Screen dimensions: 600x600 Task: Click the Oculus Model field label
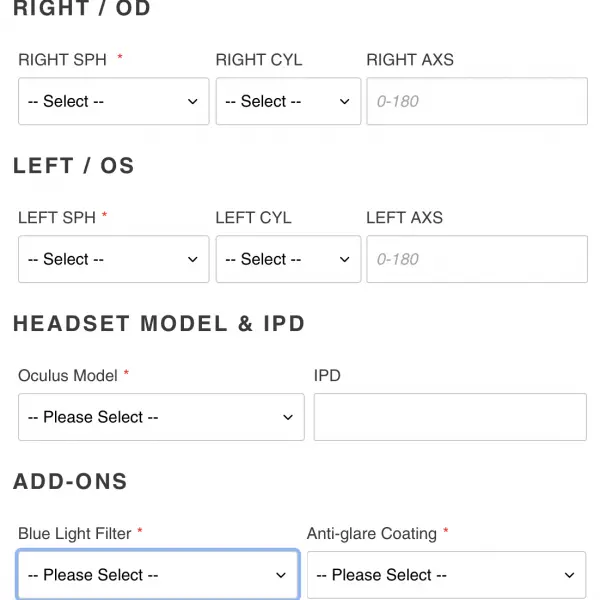click(x=68, y=376)
